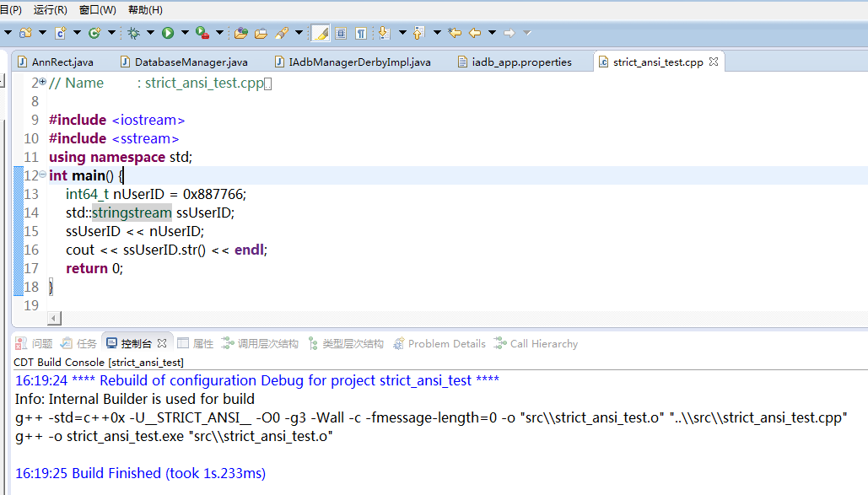The width and height of the screenshot is (868, 495).
Task: Click the Open Type icon
Action: [x=241, y=33]
